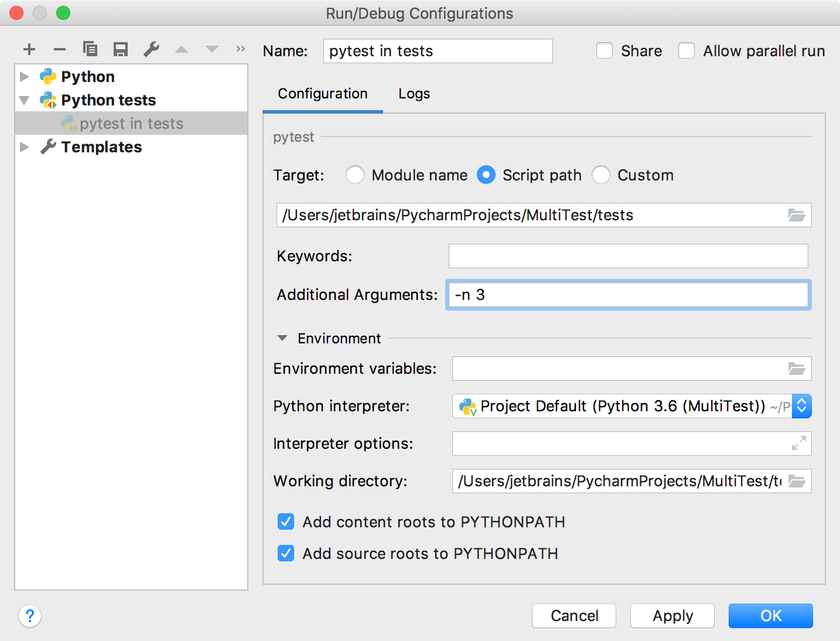Collapse the Environment section
Image resolution: width=840 pixels, height=641 pixels.
coord(282,338)
